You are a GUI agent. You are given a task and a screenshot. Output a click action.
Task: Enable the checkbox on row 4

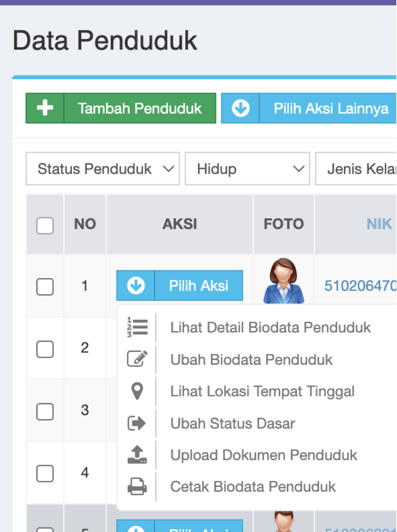(x=45, y=473)
